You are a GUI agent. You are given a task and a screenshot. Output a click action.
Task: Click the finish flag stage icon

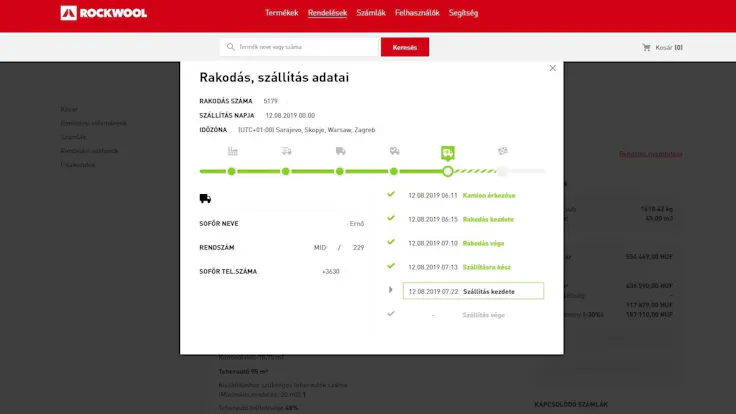pyautogui.click(x=503, y=151)
